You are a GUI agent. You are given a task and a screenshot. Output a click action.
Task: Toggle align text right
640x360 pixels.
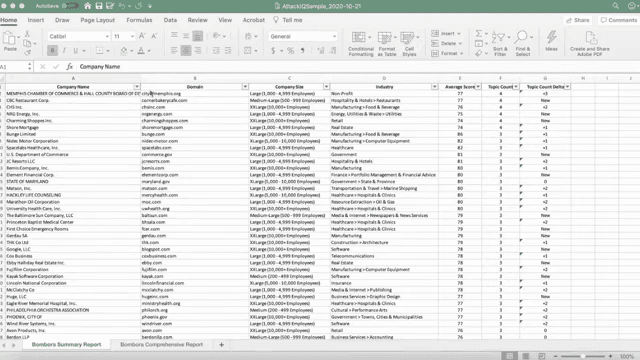[x=198, y=51]
